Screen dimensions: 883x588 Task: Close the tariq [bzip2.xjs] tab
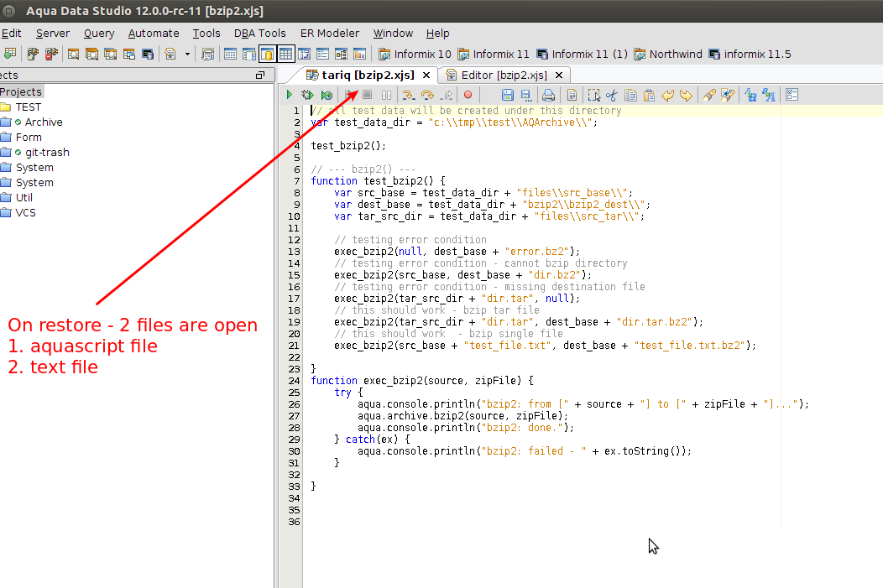(426, 75)
